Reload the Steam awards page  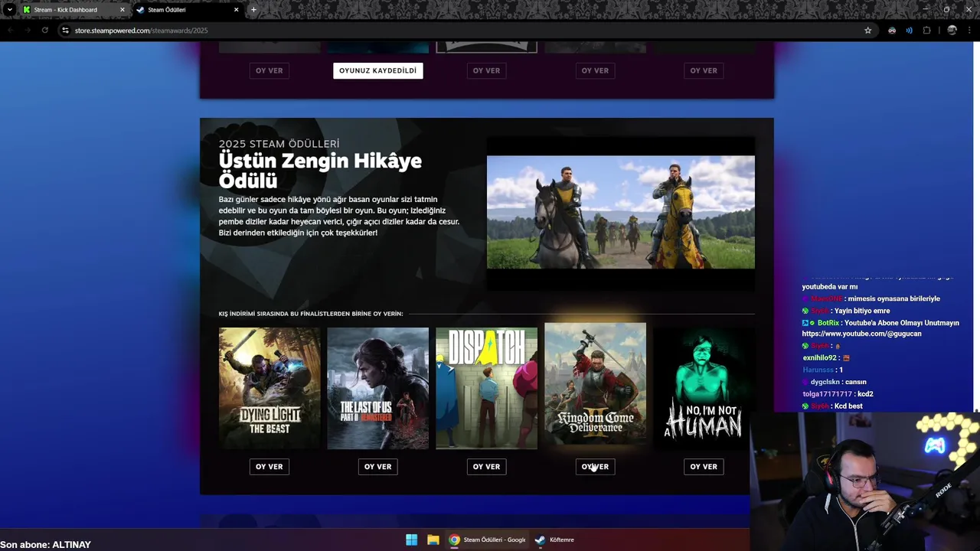coord(45,31)
